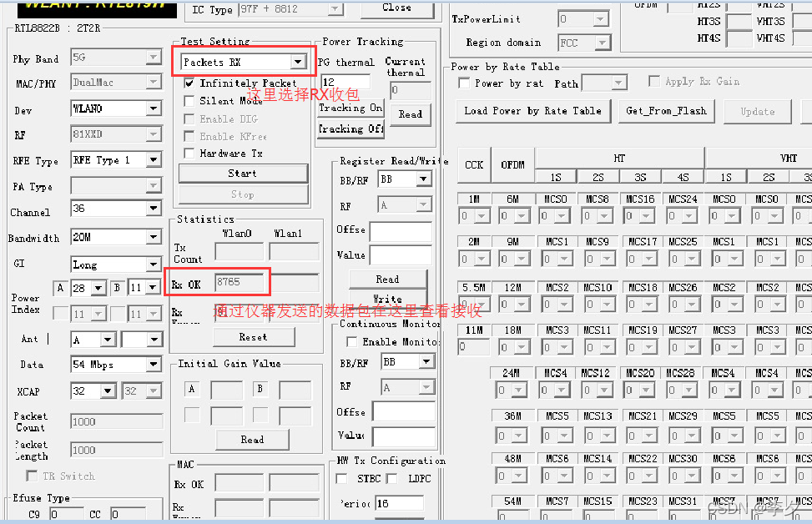Select the HT 4S column header

point(683,177)
